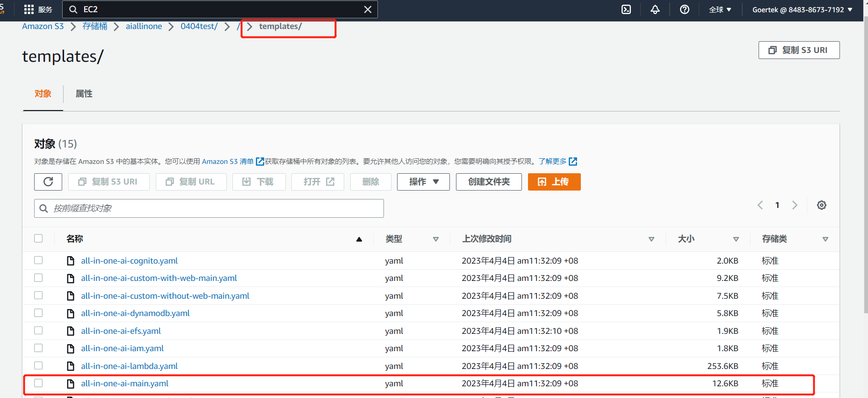Open all-in-one-ai-lambda.yaml file link
Image resolution: width=868 pixels, height=398 pixels.
coord(130,366)
